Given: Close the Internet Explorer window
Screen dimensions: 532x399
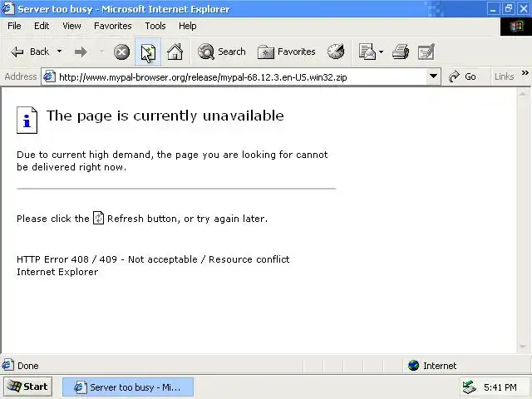Looking at the screenshot, I should click(x=524, y=9).
